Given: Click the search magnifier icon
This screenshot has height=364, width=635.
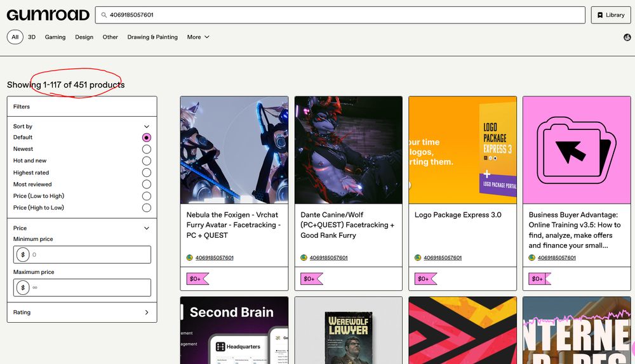Looking at the screenshot, I should coord(104,15).
